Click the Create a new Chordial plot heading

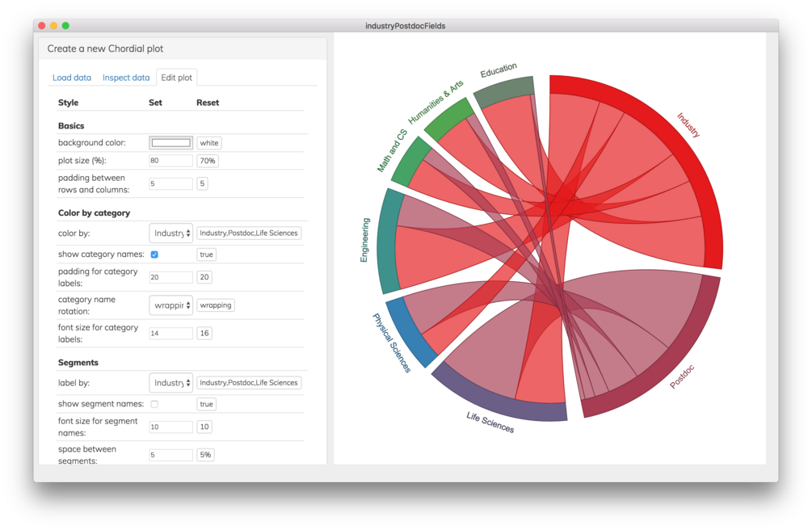pyautogui.click(x=105, y=48)
